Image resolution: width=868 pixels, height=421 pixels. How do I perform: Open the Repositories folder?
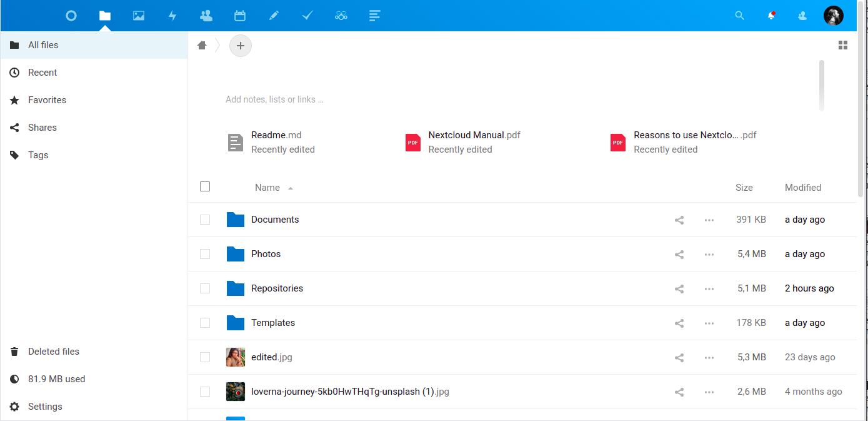(x=277, y=288)
